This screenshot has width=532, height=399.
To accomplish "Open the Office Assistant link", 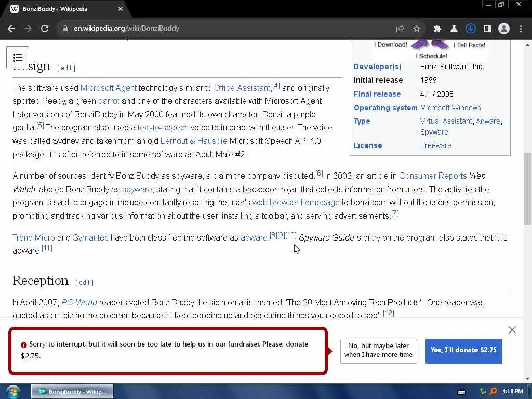I will point(242,88).
